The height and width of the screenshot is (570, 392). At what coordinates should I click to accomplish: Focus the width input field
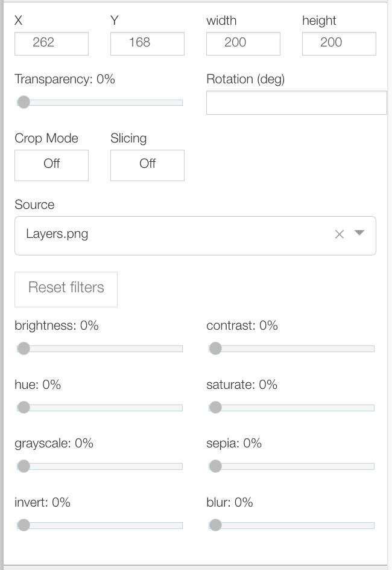243,43
